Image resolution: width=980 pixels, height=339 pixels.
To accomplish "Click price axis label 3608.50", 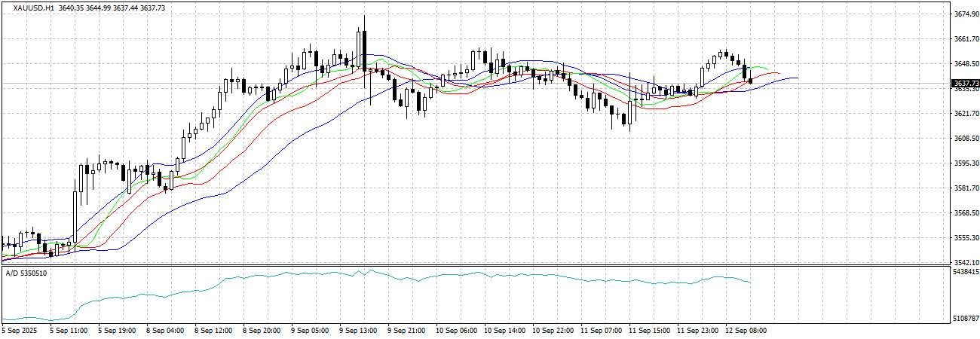I will click(966, 139).
